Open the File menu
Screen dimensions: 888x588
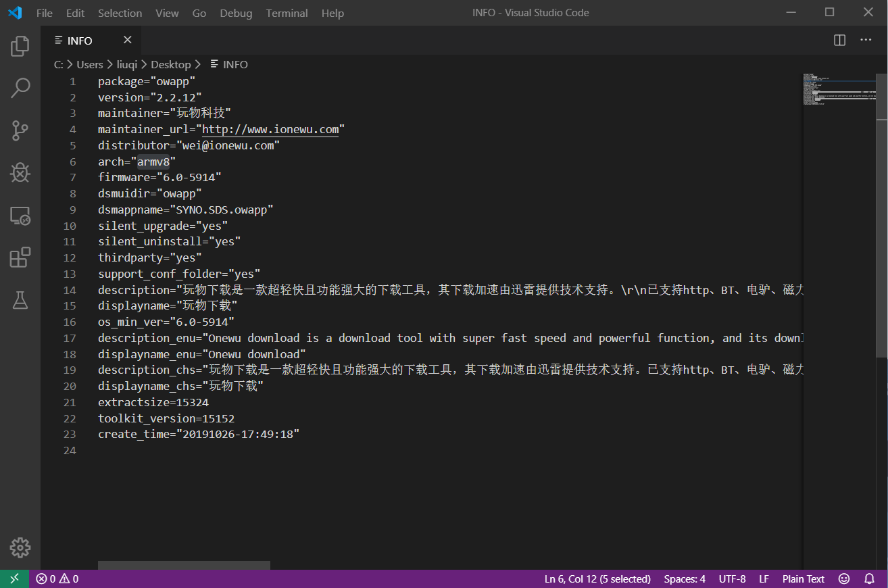[45, 13]
